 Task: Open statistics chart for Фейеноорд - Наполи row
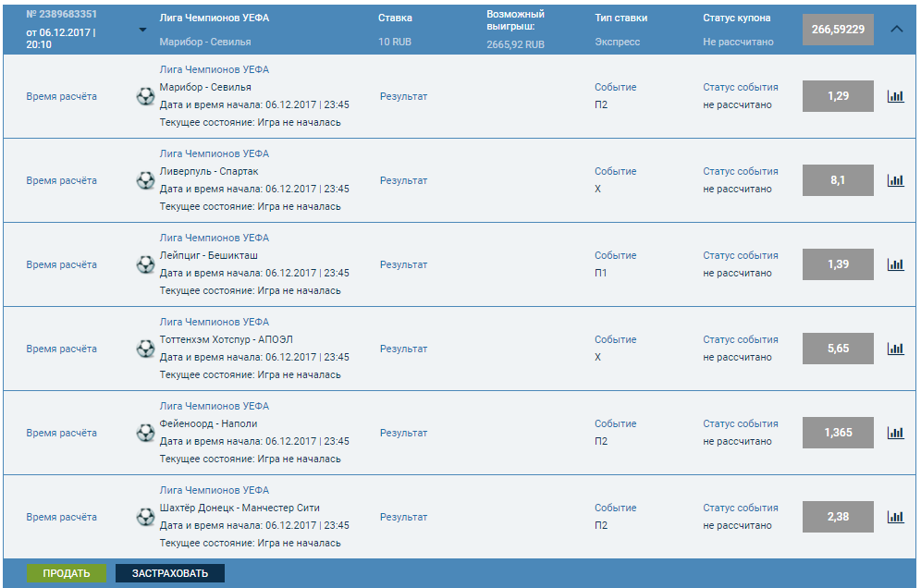895,433
